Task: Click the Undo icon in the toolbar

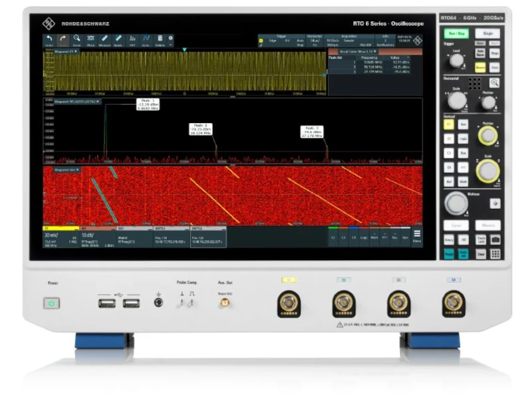Action: pyautogui.click(x=49, y=41)
